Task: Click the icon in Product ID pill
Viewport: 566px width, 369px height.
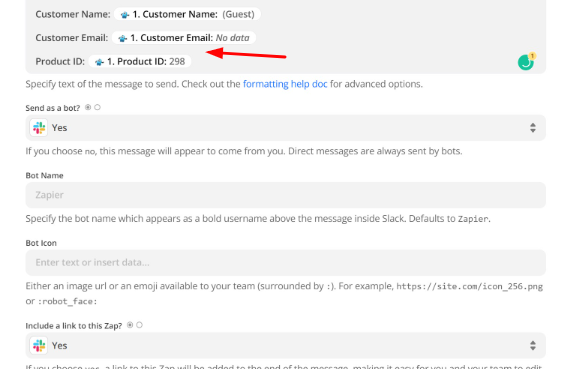Action: (99, 62)
